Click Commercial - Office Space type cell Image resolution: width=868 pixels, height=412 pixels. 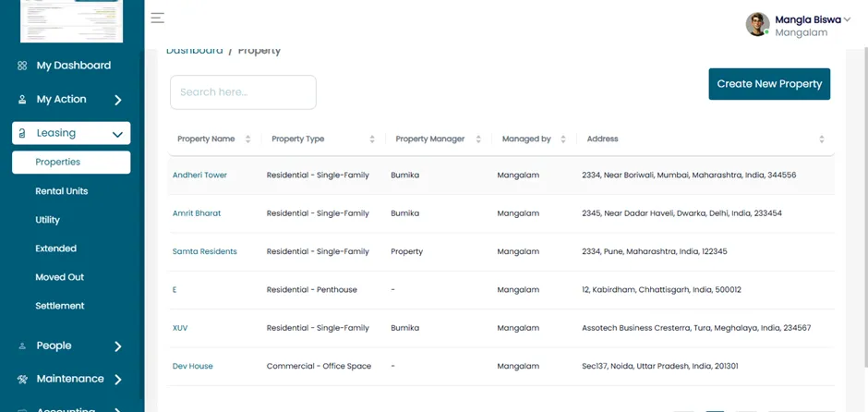click(x=319, y=366)
